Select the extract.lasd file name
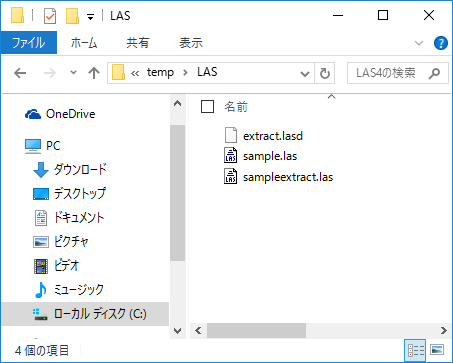 pyautogui.click(x=273, y=136)
